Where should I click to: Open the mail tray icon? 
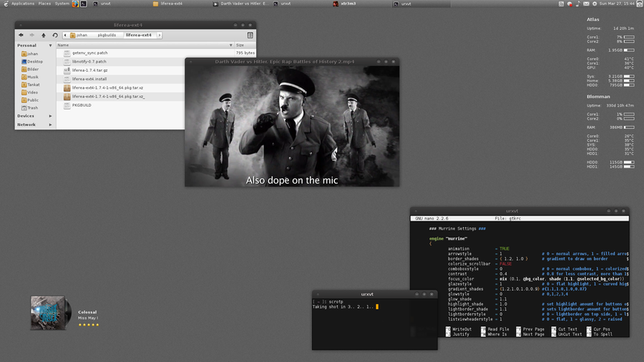pyautogui.click(x=586, y=4)
